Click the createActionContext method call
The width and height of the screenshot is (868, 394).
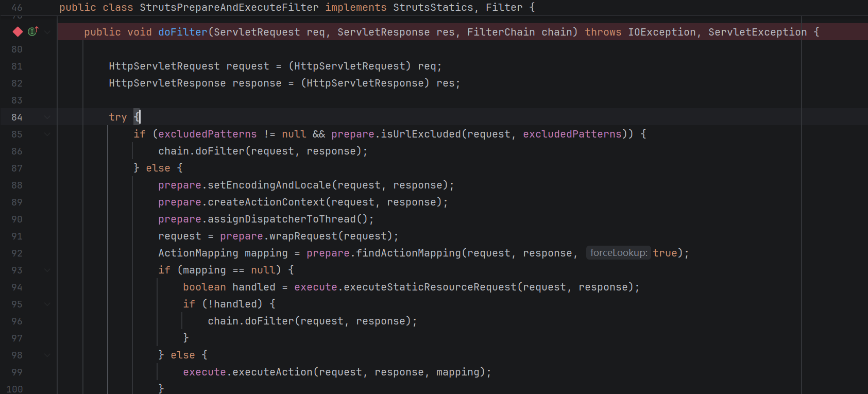click(x=266, y=202)
